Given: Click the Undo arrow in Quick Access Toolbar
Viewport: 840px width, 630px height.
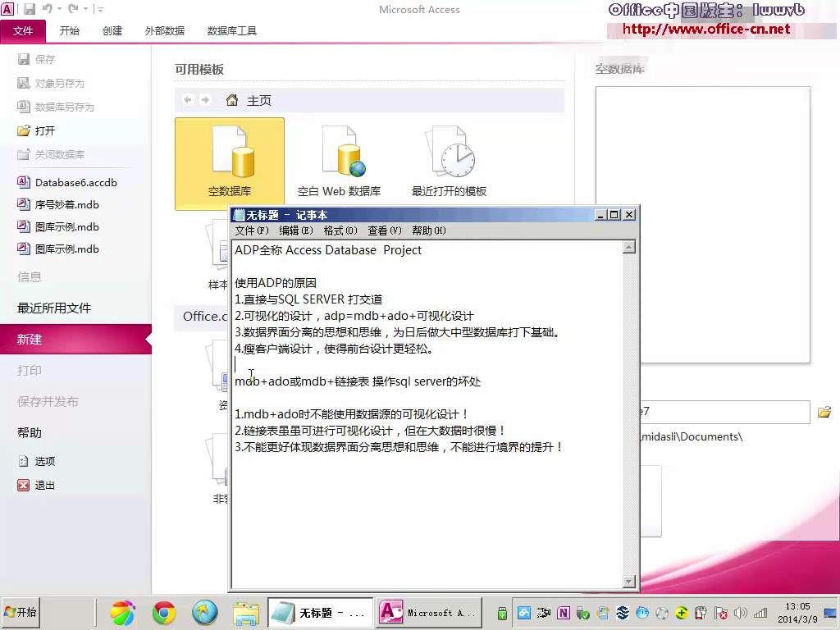Looking at the screenshot, I should [47, 8].
